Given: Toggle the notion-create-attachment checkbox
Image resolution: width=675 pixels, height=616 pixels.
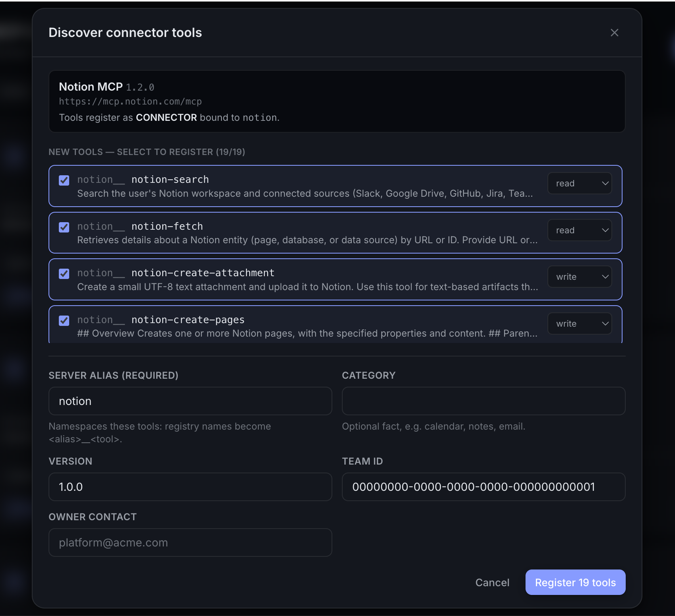Looking at the screenshot, I should point(64,274).
